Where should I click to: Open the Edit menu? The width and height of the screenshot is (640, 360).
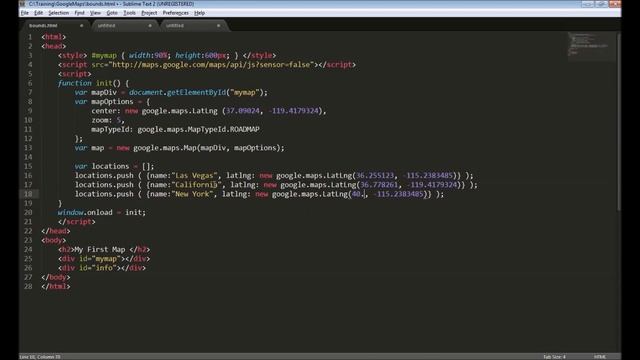38,13
